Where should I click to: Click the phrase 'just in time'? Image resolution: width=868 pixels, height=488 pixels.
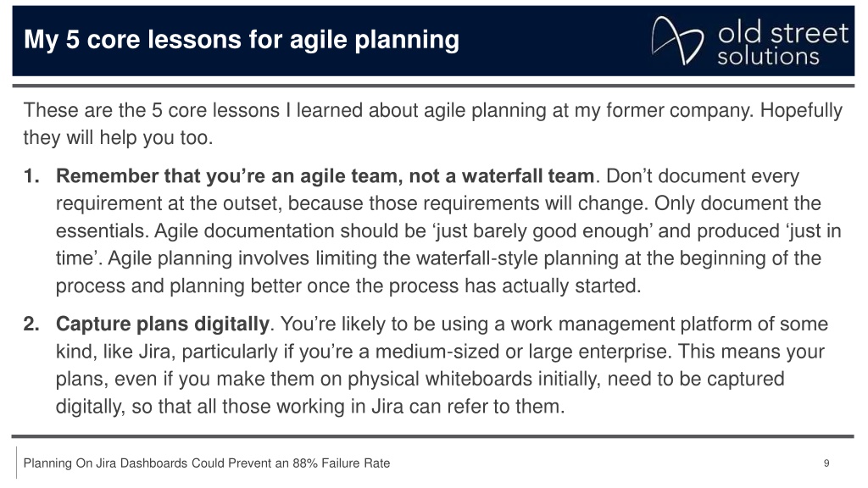click(x=448, y=245)
